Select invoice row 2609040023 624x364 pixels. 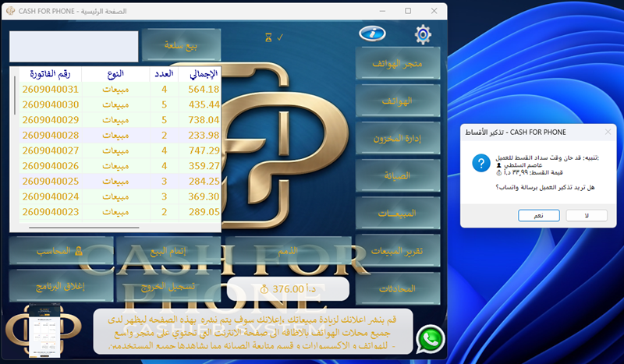[x=120, y=212]
